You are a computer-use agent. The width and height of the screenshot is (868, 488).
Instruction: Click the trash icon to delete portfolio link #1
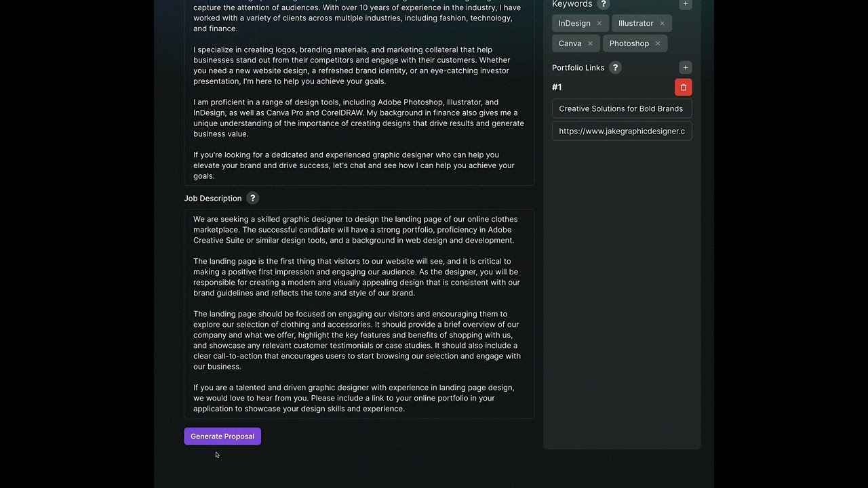(683, 87)
